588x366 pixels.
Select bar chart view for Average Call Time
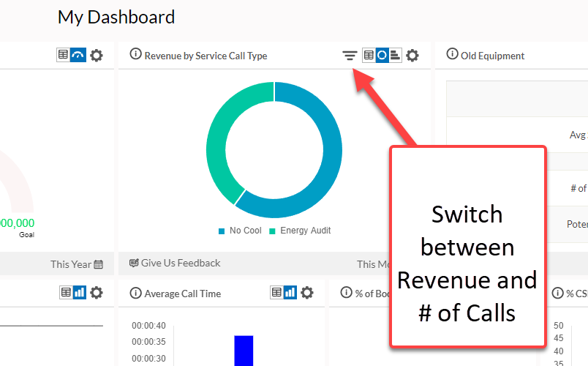(x=290, y=292)
